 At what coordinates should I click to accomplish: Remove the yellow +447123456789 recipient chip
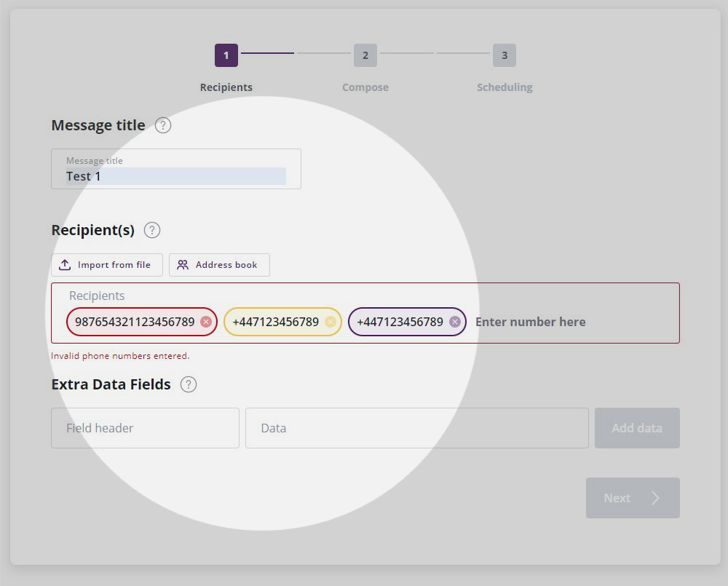coord(331,322)
